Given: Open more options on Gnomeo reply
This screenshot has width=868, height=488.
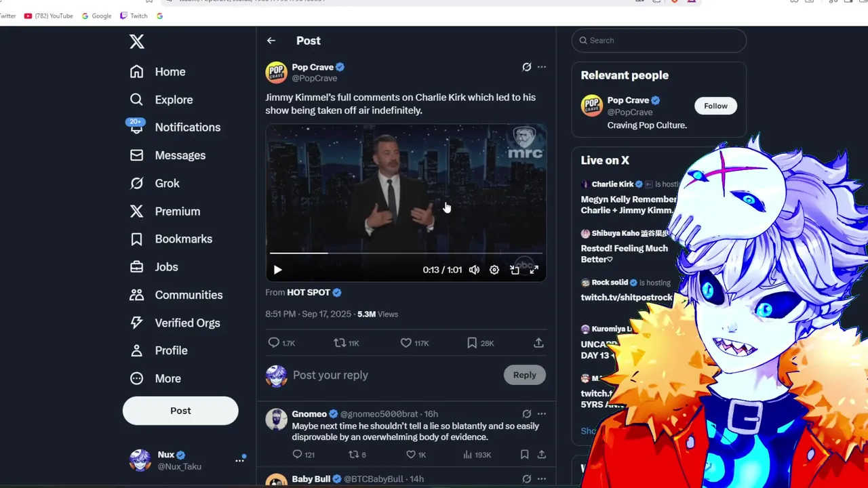Looking at the screenshot, I should point(542,414).
